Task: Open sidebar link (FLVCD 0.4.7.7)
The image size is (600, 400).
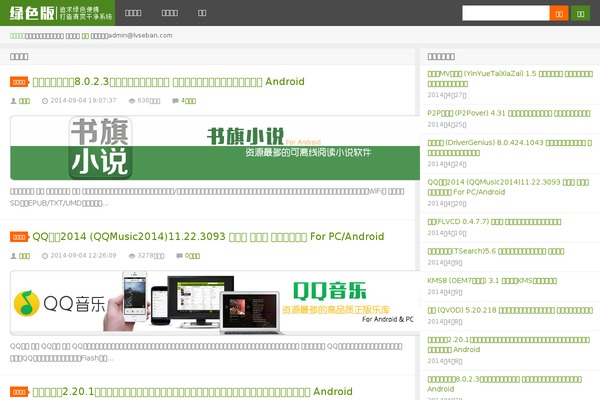Action: click(494, 222)
